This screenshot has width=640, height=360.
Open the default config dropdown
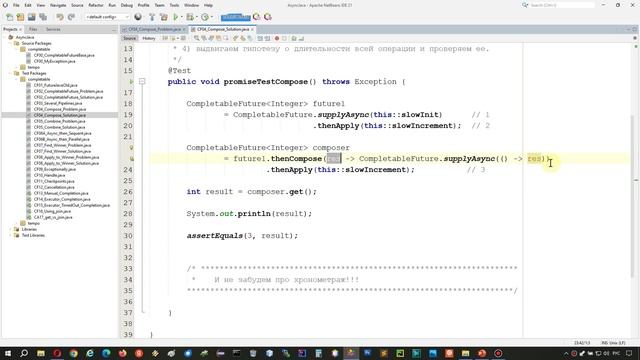(x=107, y=17)
